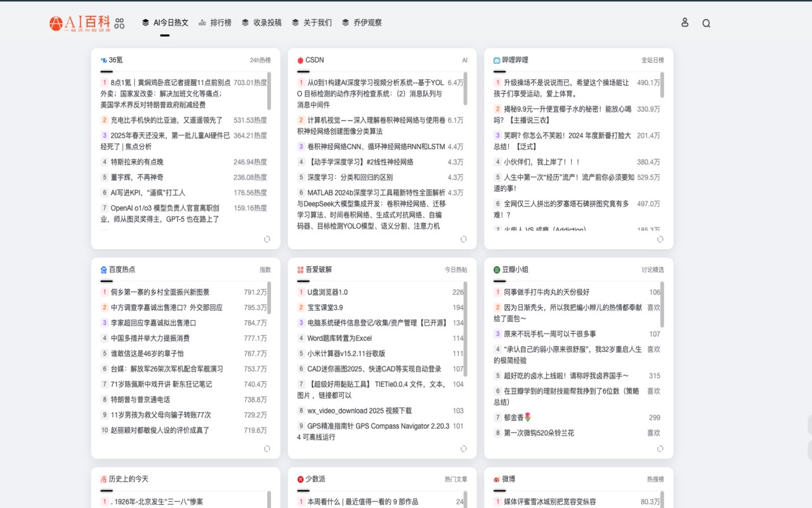Open 深度学习：分类和回归的区别 link
The height and width of the screenshot is (508, 812).
tap(350, 177)
